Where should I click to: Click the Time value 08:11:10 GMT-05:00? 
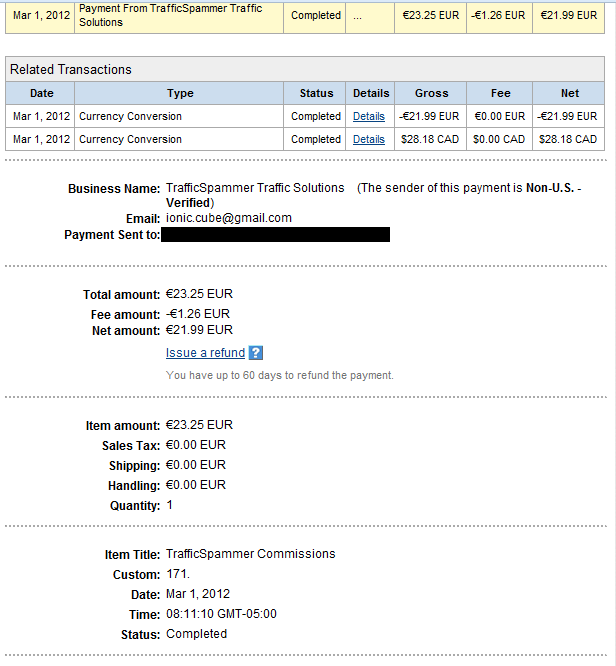tap(221, 614)
